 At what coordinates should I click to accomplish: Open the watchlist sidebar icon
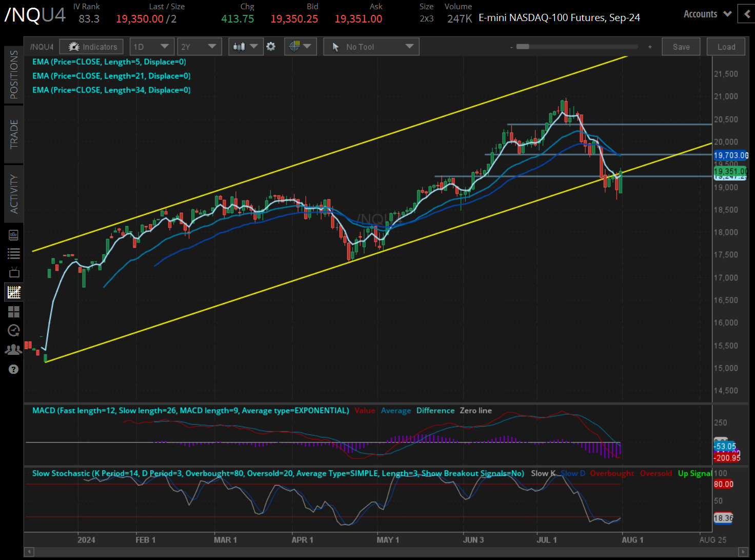14,253
